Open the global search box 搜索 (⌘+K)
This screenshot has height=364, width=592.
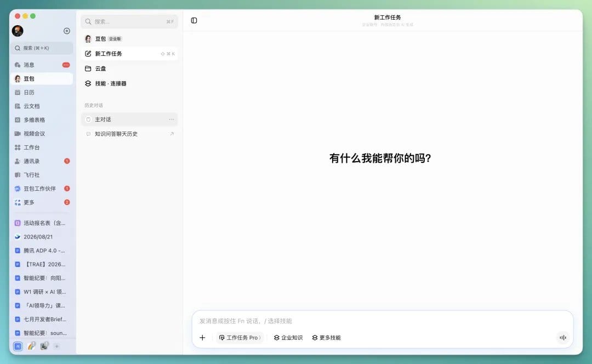pos(42,48)
